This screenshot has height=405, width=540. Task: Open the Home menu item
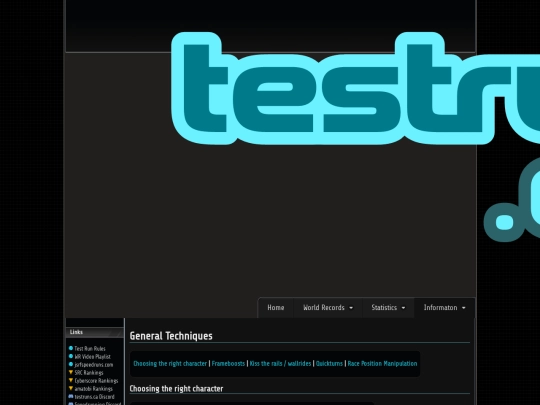(x=276, y=308)
